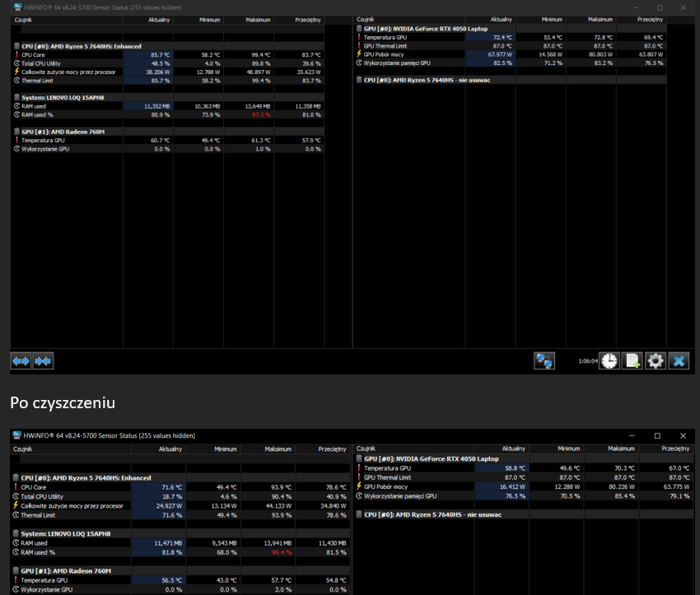The width and height of the screenshot is (700, 595).
Task: Close sensors with the blue X icon
Action: tap(679, 360)
